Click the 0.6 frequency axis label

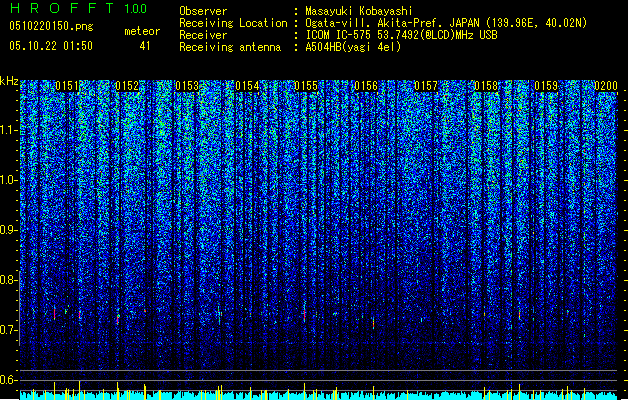pyautogui.click(x=9, y=380)
